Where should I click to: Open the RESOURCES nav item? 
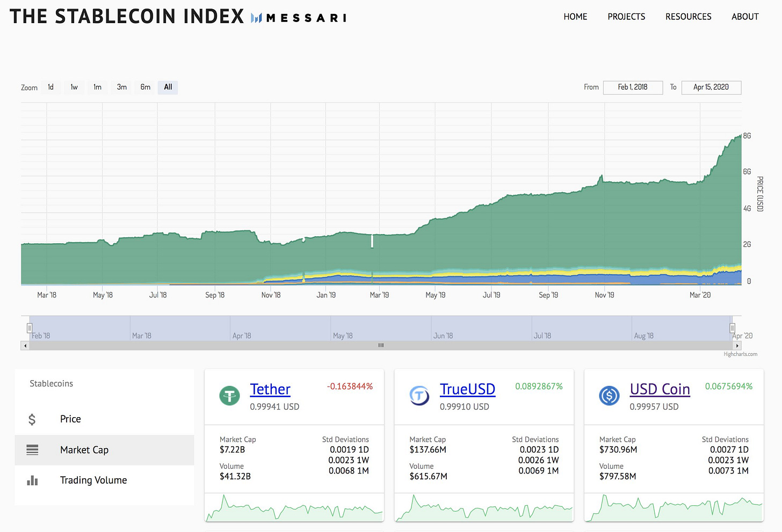coord(689,17)
